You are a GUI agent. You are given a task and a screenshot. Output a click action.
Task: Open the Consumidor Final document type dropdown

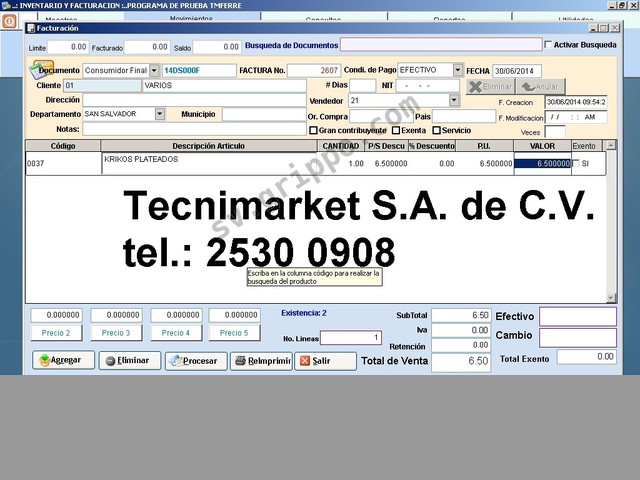coord(154,70)
